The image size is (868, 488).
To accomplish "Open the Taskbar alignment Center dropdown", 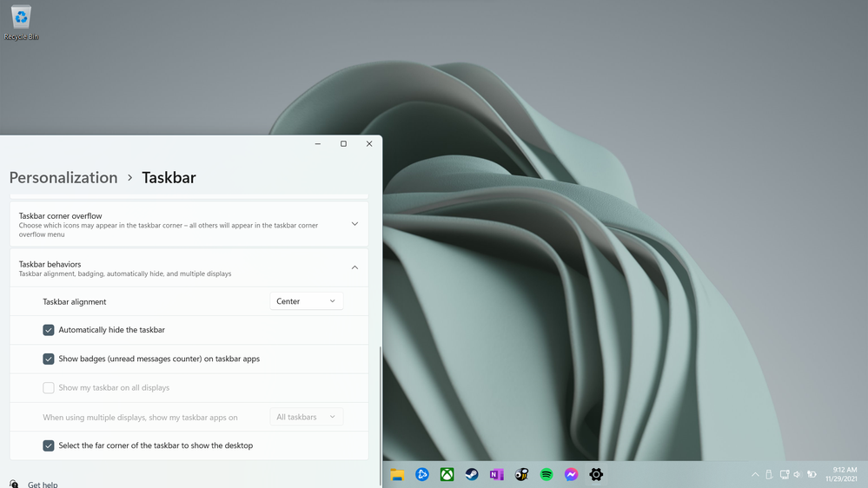I will 306,301.
